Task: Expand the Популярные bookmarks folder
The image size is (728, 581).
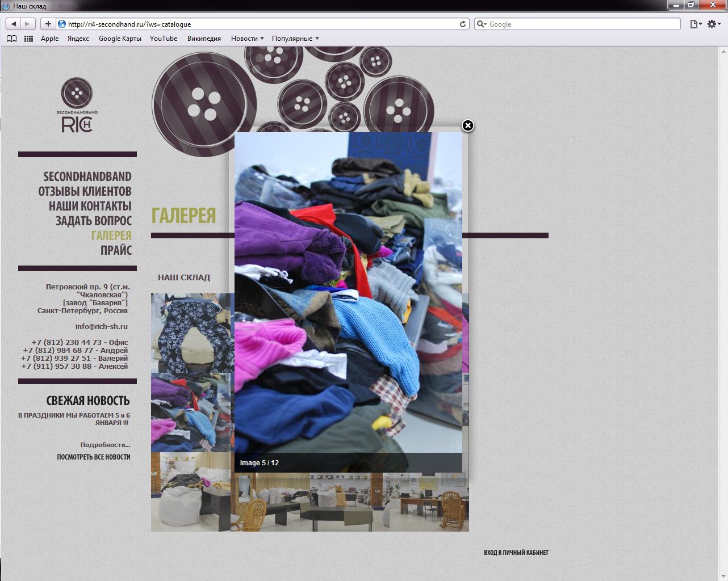Action: (295, 39)
